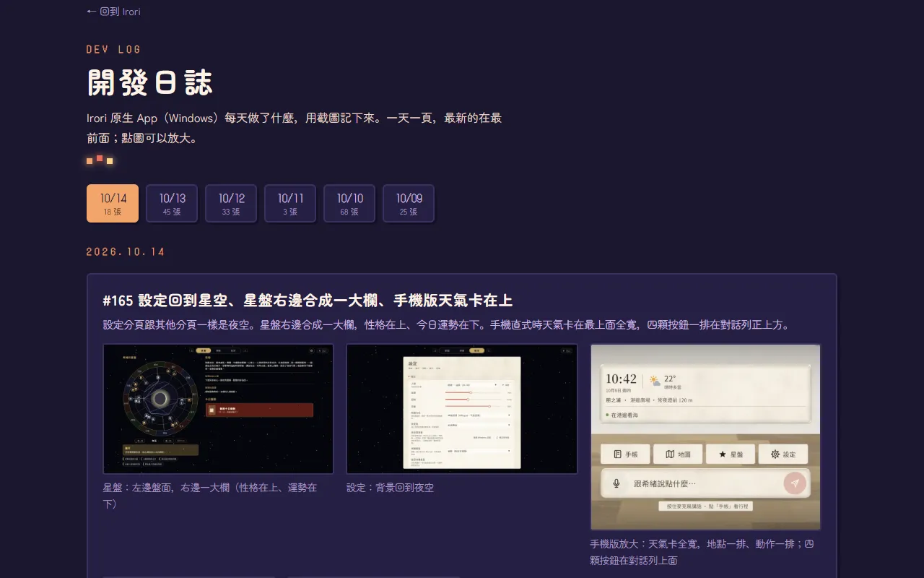Enlarge the 星盤 astrology chart screenshot
The height and width of the screenshot is (578, 924).
(x=218, y=409)
